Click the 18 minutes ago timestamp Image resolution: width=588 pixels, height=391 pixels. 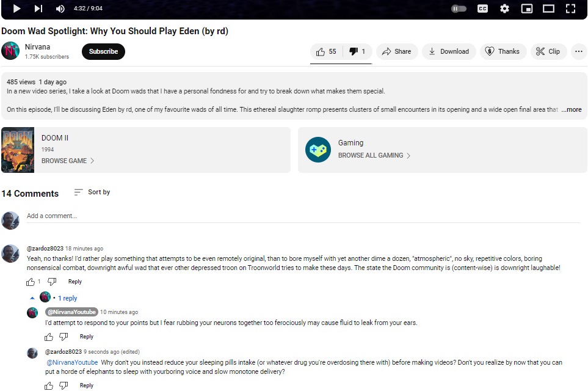tap(84, 249)
